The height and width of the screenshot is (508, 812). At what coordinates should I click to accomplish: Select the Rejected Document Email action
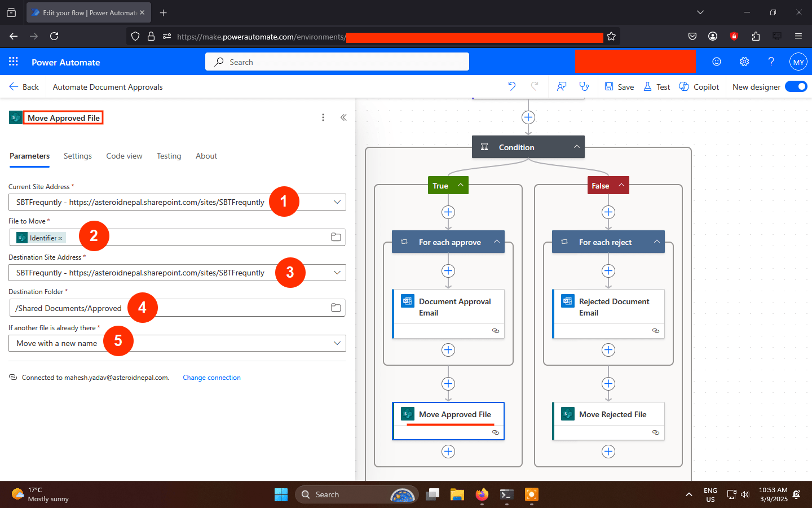click(x=608, y=314)
